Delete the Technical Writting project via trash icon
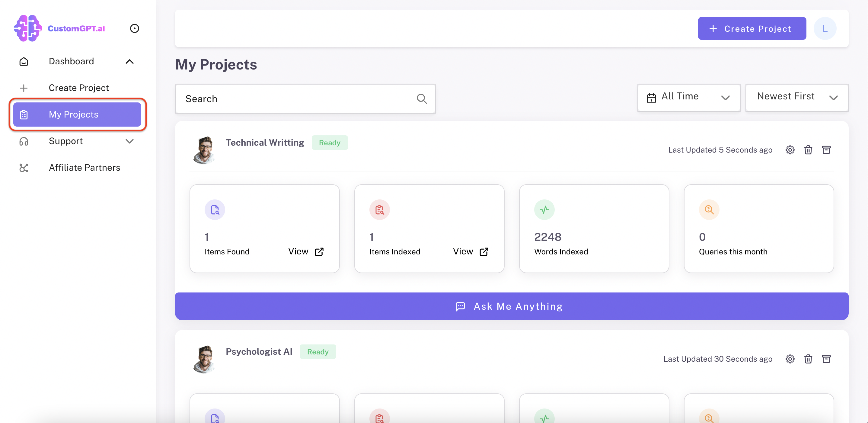 [x=808, y=150]
